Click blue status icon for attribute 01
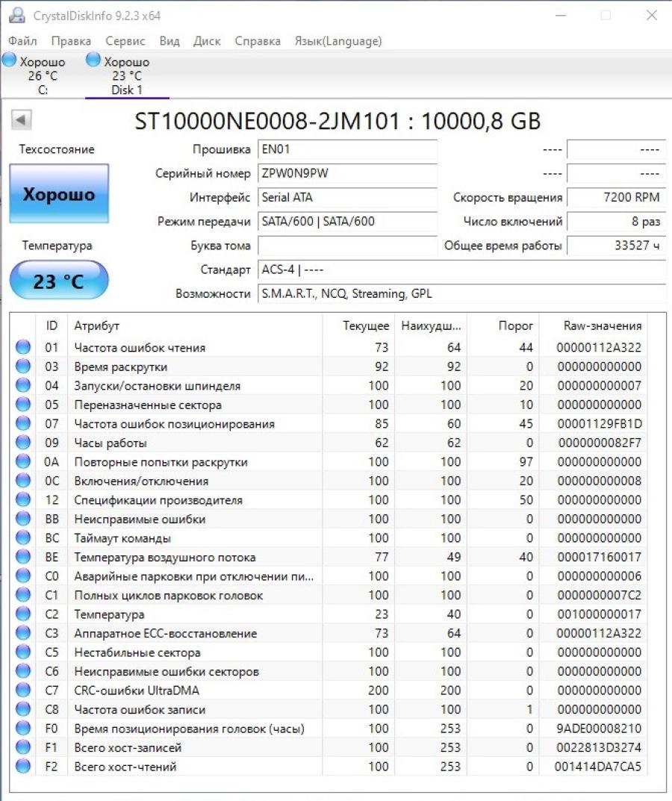This screenshot has width=672, height=801. coord(23,347)
